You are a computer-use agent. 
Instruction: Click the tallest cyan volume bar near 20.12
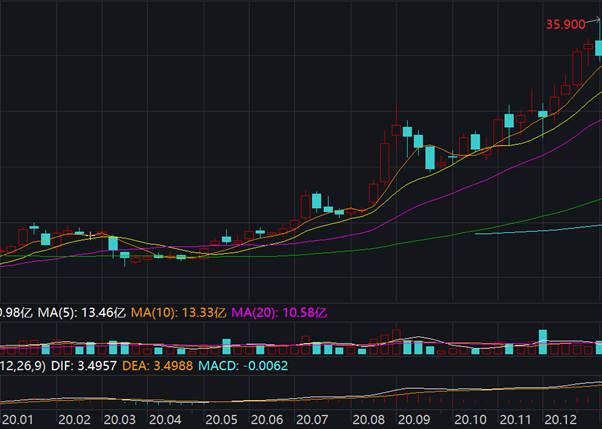point(543,342)
